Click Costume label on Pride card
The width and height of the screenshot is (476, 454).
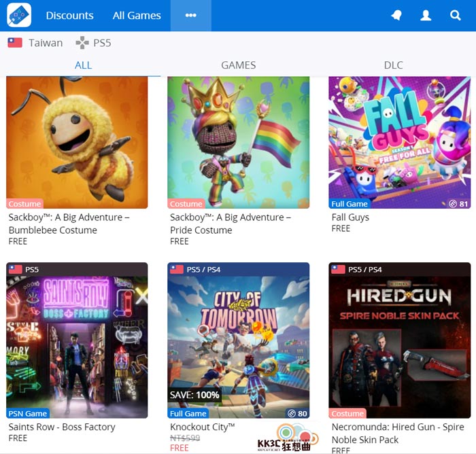point(186,204)
